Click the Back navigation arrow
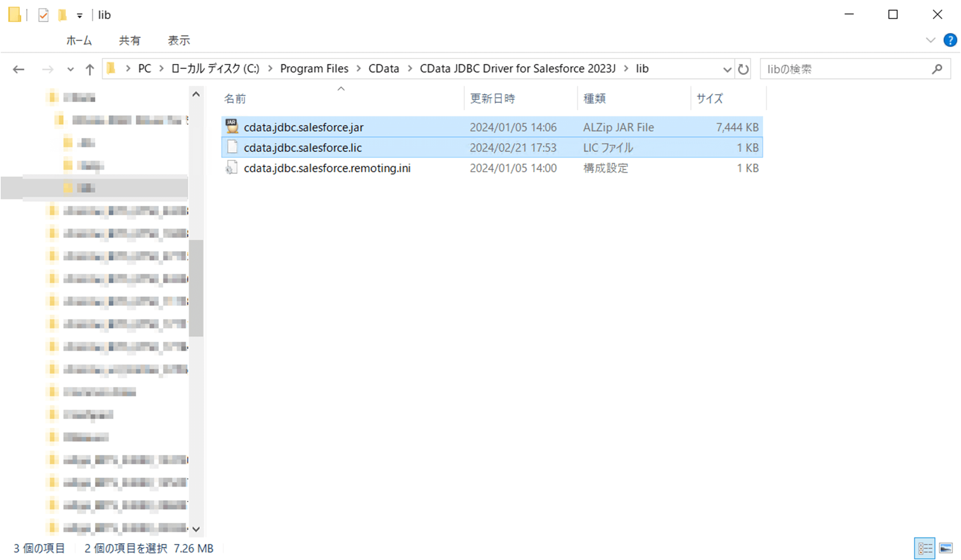Viewport: 961px width, 560px height. 18,69
